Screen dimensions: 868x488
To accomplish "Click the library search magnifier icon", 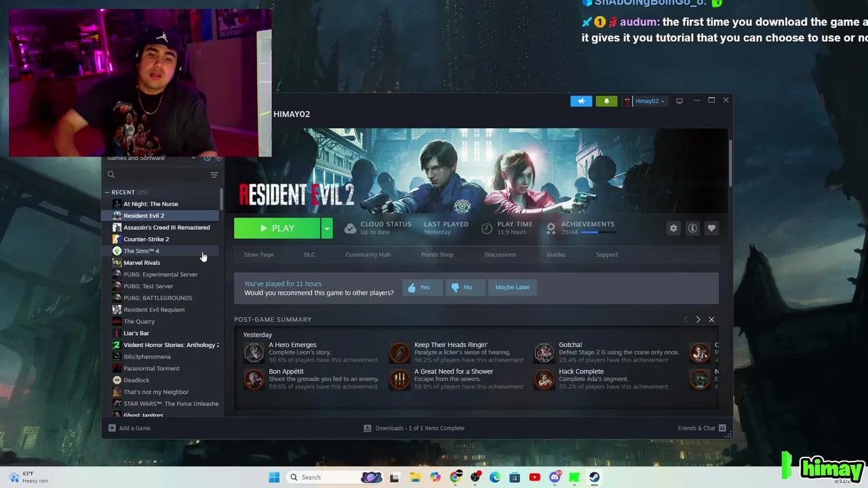I will [x=111, y=175].
